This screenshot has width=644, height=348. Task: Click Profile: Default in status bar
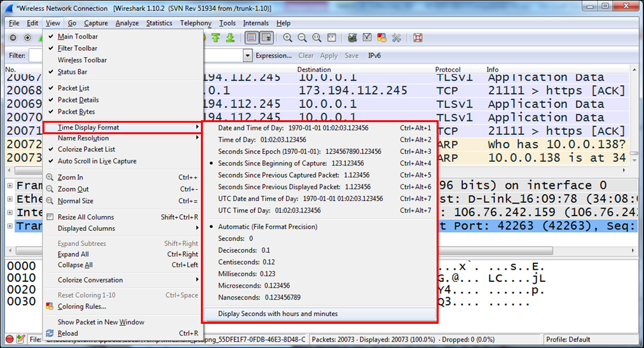(568, 339)
